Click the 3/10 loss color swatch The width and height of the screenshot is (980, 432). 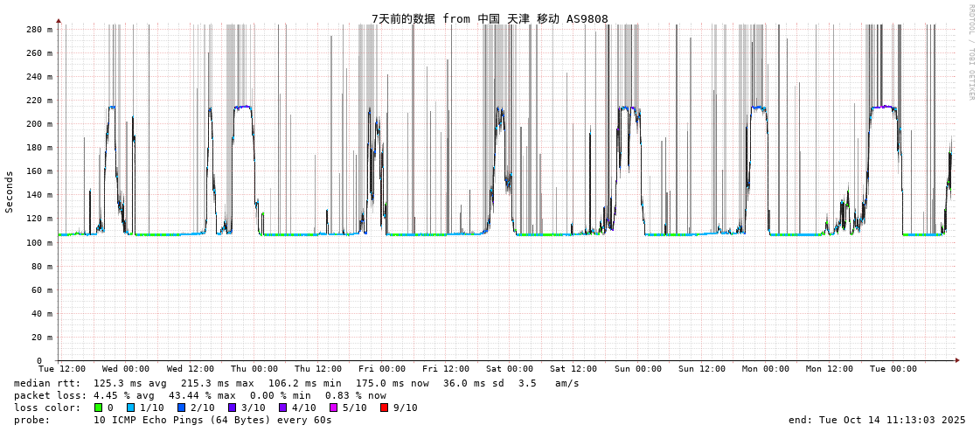(x=232, y=408)
